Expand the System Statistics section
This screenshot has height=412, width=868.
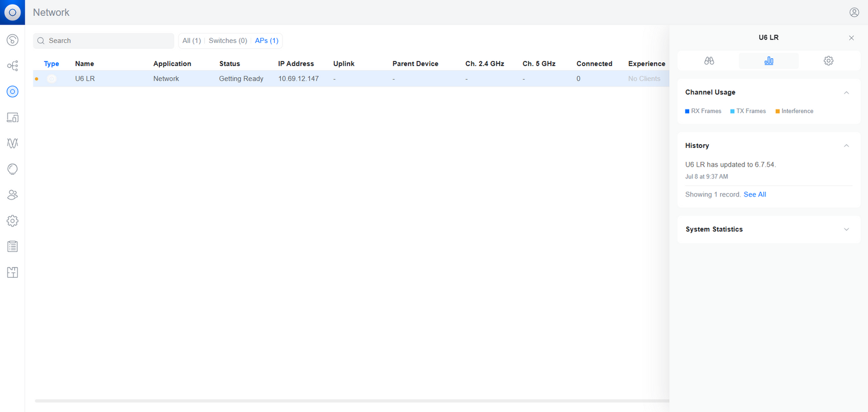pos(846,230)
